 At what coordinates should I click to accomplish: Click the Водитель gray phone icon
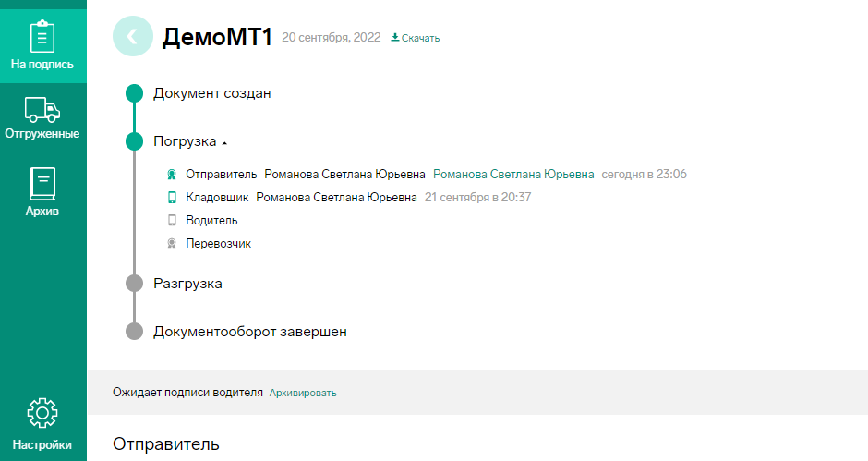172,221
